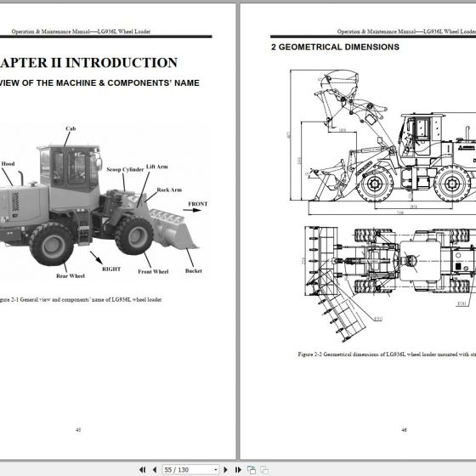Image resolution: width=476 pixels, height=476 pixels.
Task: Click the 'FRONT' direction label
Action: pos(198,204)
